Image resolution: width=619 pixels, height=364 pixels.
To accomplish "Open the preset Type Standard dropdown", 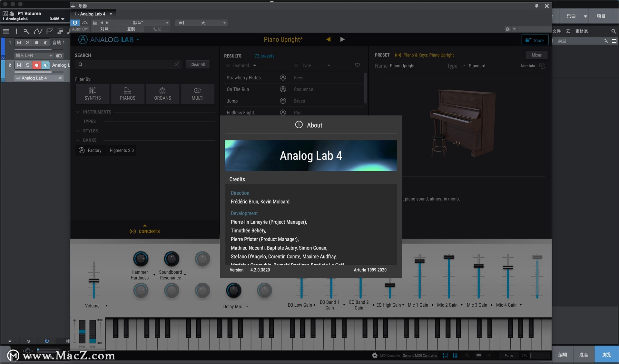I will click(x=474, y=66).
